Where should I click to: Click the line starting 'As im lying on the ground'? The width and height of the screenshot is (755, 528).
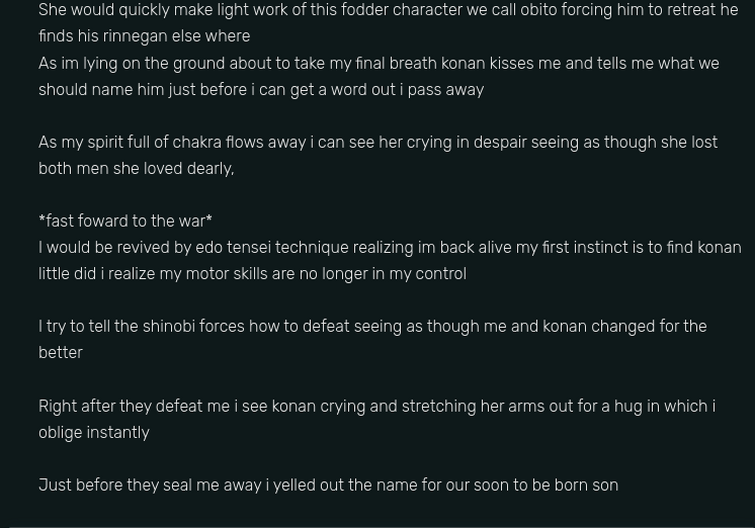(x=379, y=64)
